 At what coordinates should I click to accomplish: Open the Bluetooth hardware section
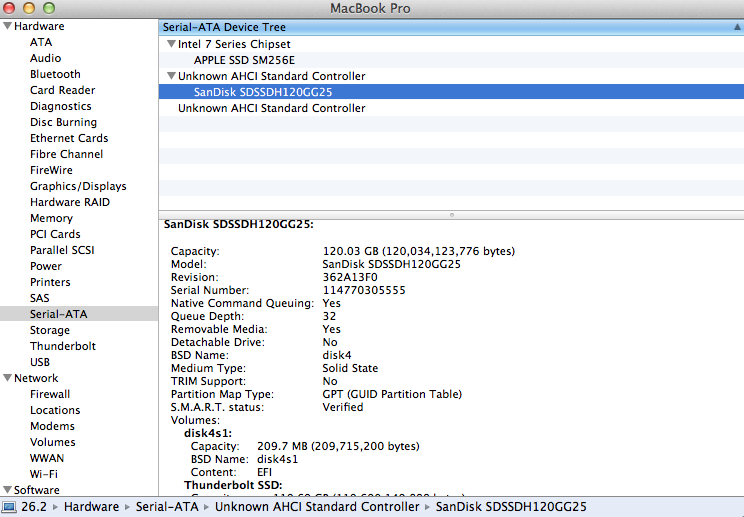55,74
